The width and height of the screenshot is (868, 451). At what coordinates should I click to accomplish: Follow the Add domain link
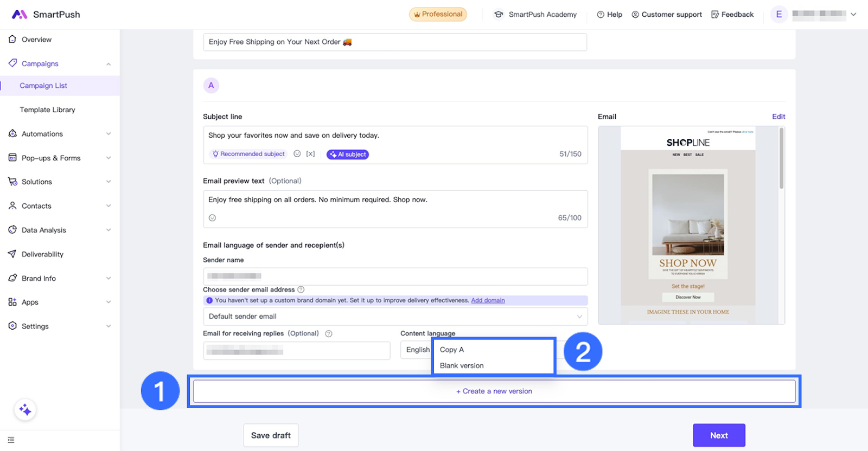point(488,300)
